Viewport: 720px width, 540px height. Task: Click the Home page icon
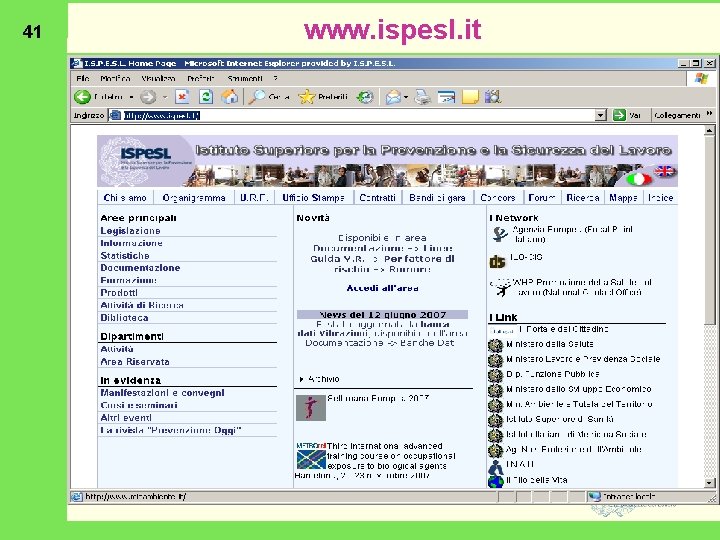(x=230, y=96)
